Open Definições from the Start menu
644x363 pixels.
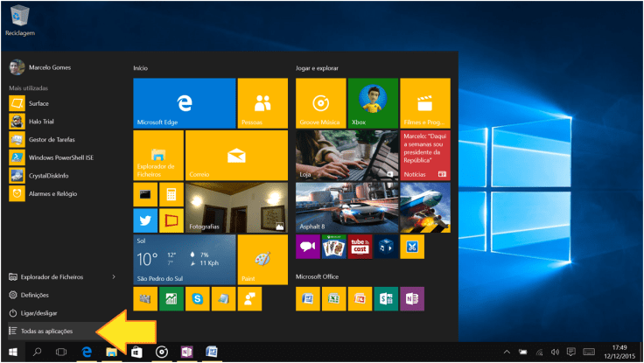tap(34, 296)
